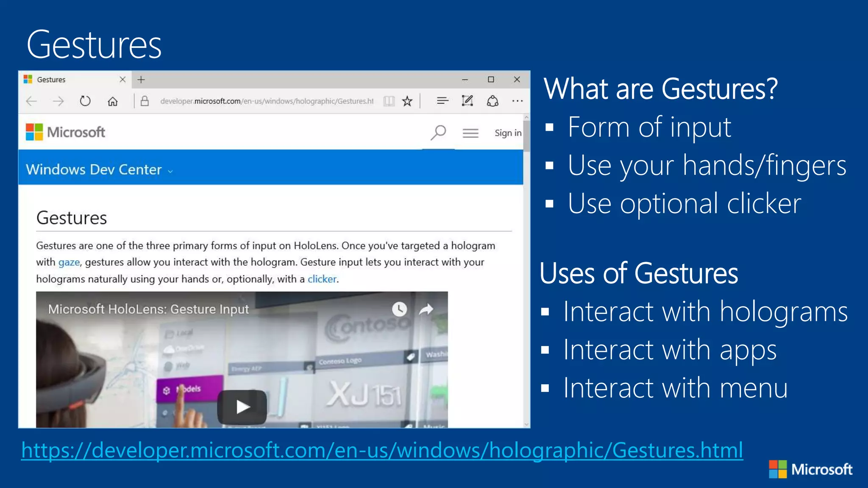Close the Gestures browser tab
Image resolution: width=868 pixels, height=488 pixels.
coord(122,79)
